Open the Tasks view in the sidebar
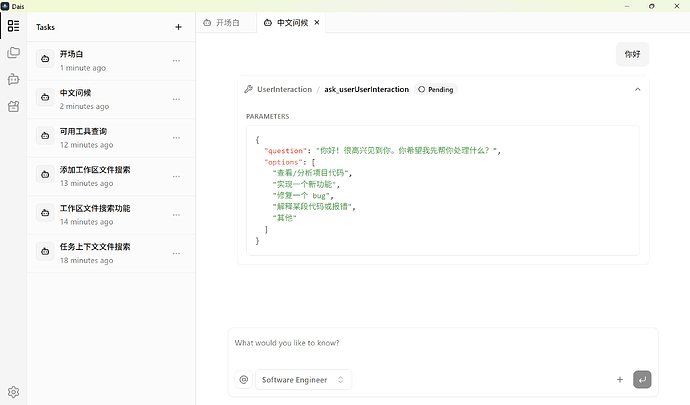This screenshot has width=690, height=405. [x=13, y=26]
